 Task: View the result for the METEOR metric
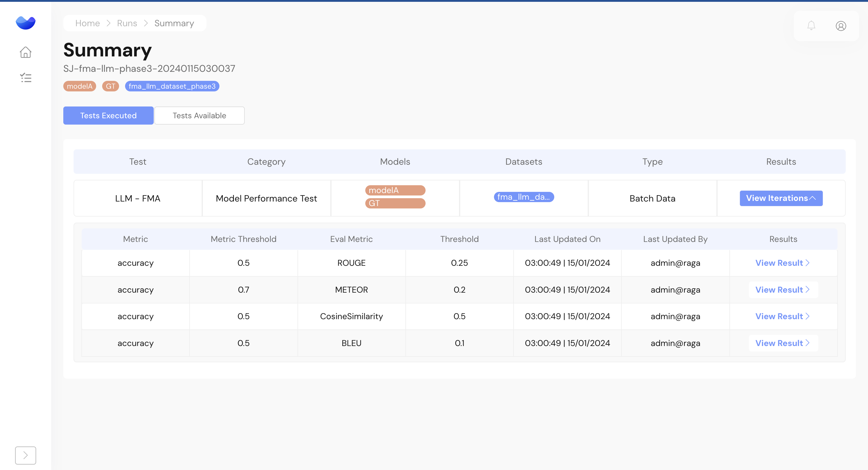click(x=782, y=290)
